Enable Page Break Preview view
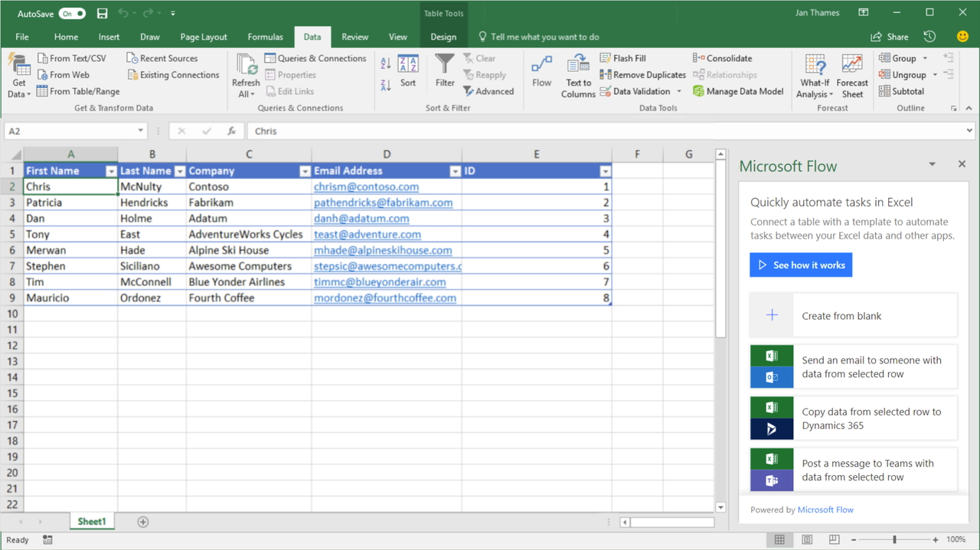This screenshot has width=980, height=550. tap(833, 539)
